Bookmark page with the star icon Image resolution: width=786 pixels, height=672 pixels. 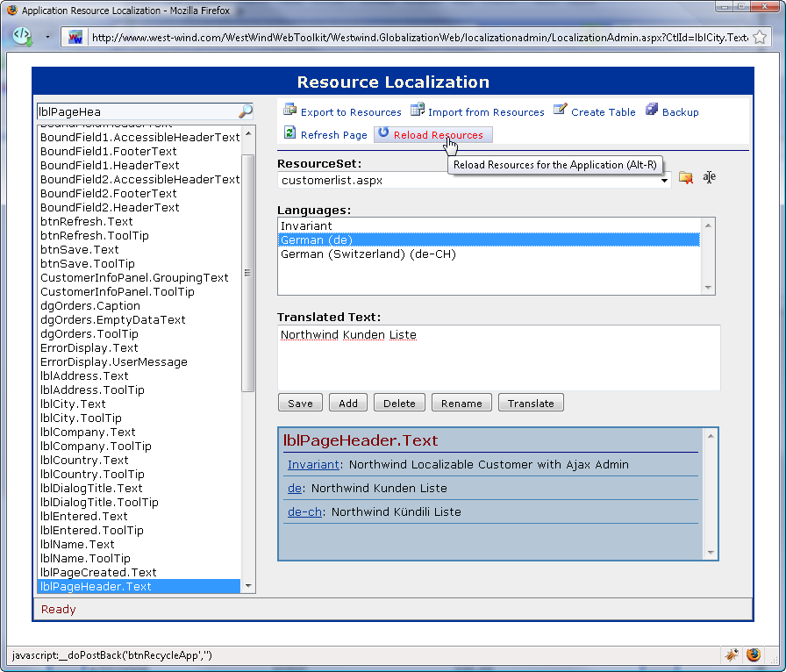pyautogui.click(x=760, y=38)
